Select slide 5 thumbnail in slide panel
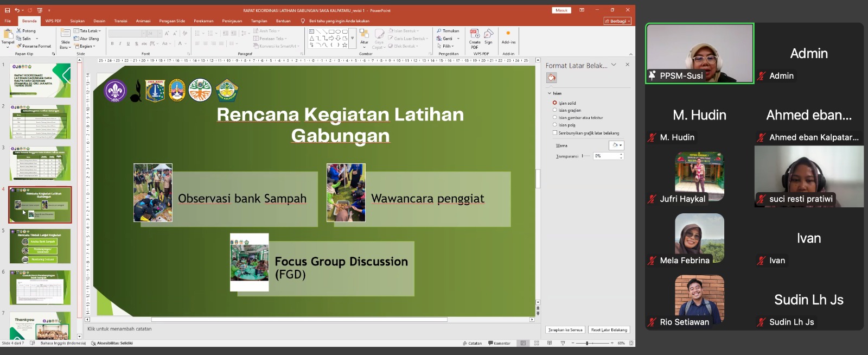This screenshot has height=355, width=868. [x=40, y=246]
